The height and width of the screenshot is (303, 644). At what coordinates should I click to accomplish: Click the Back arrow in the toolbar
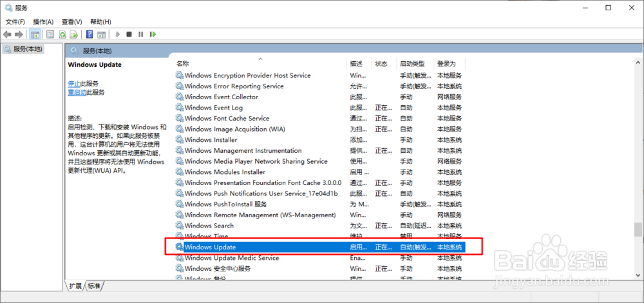(x=7, y=34)
